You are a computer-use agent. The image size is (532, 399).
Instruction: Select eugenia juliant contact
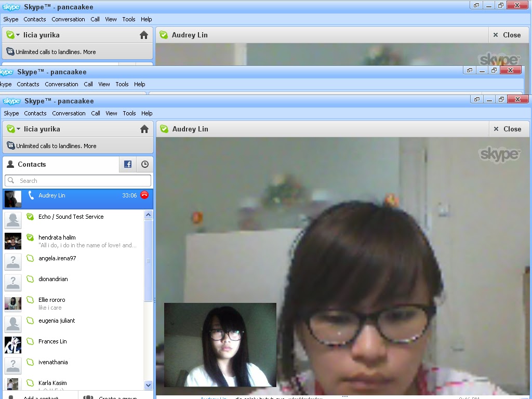coord(74,324)
